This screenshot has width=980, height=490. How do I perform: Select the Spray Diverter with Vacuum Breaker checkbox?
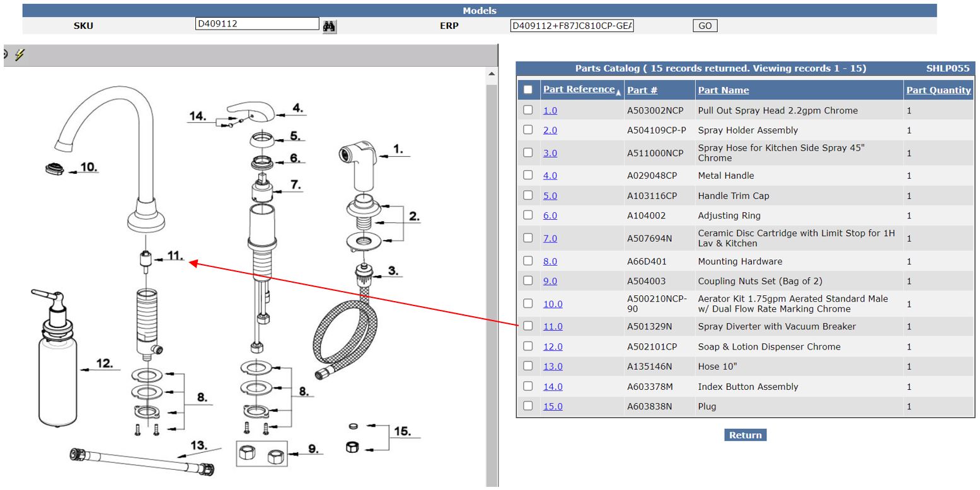coord(528,326)
